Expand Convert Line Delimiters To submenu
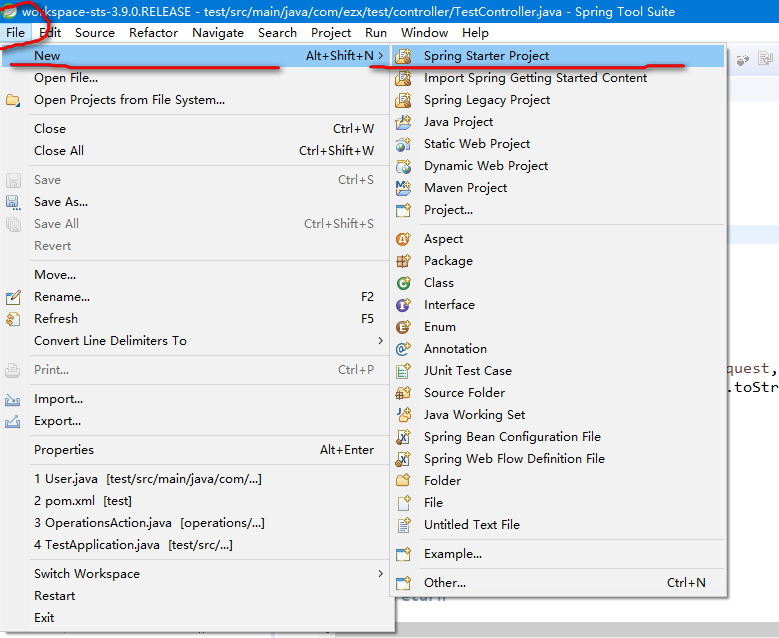The height and width of the screenshot is (638, 779). coord(381,340)
